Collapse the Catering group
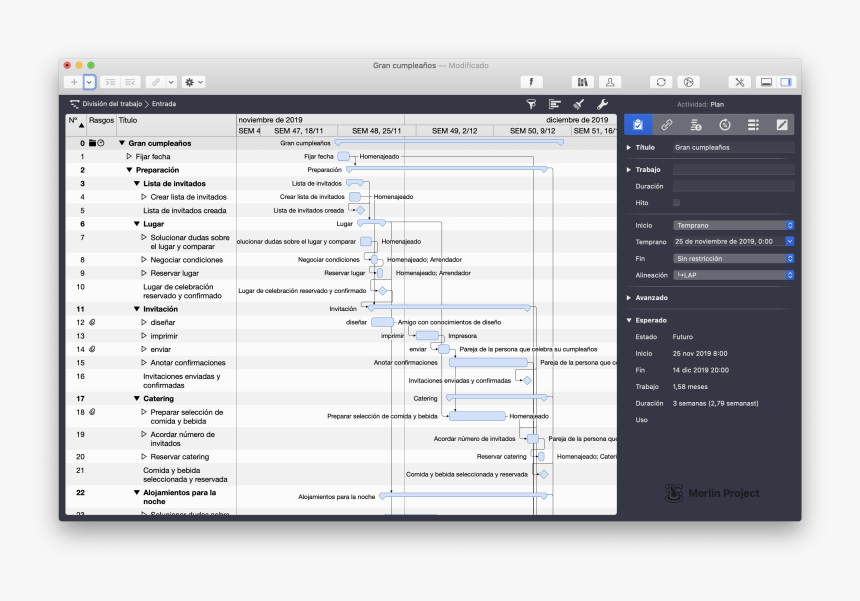Image resolution: width=860 pixels, height=601 pixels. point(137,399)
